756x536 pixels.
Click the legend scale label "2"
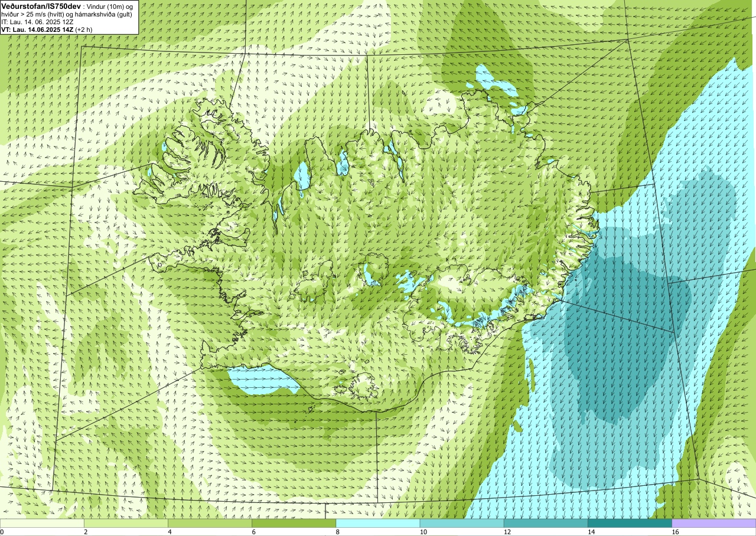86,532
